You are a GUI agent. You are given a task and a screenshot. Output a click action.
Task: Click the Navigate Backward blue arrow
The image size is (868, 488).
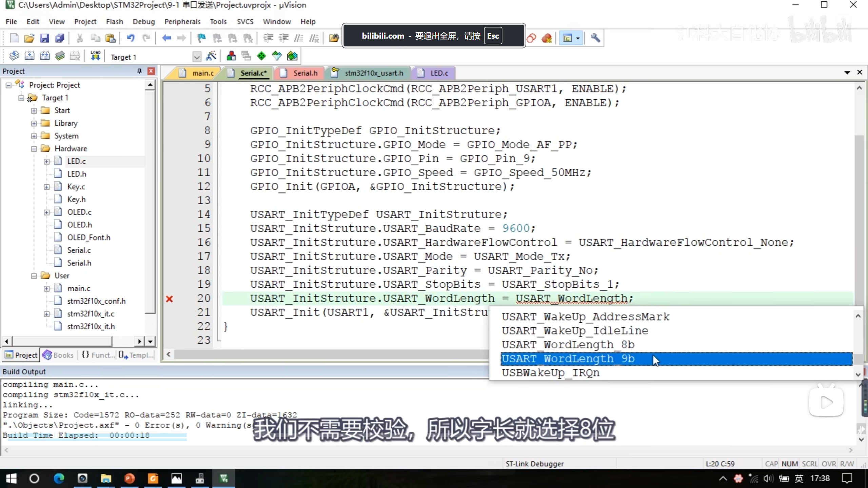pos(166,38)
